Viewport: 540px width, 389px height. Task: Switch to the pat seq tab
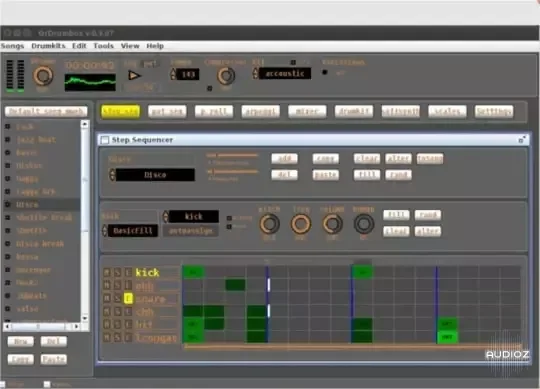pyautogui.click(x=167, y=112)
